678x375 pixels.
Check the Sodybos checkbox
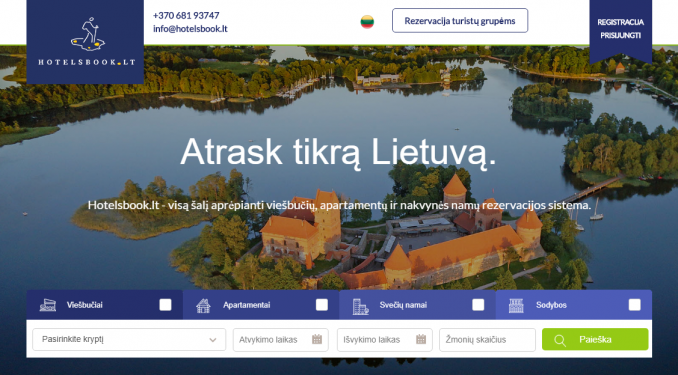pyautogui.click(x=634, y=305)
